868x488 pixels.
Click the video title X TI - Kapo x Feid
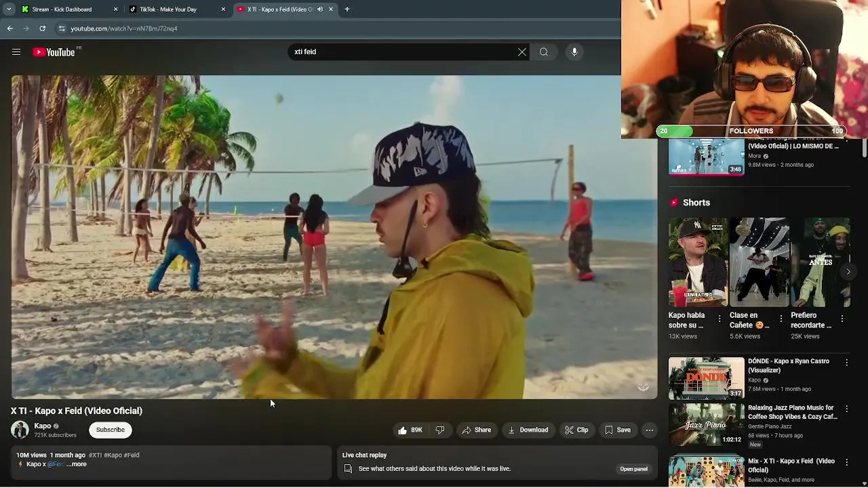77,411
